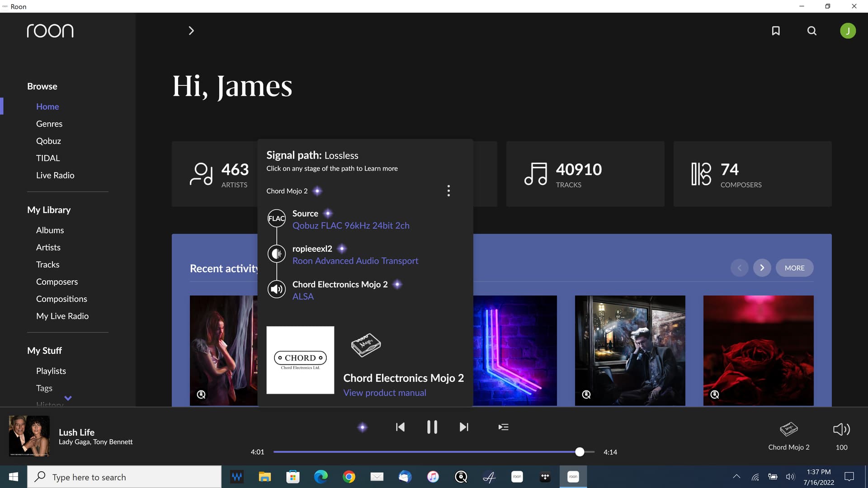
Task: Open Albums in My Library
Action: click(50, 230)
